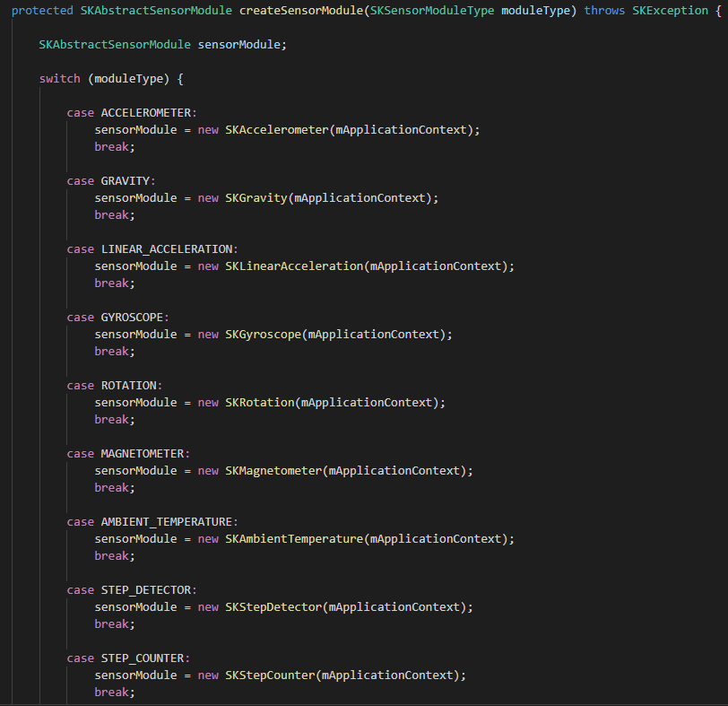
Task: Click the SKGyroscope constructor name
Action: [x=264, y=334]
